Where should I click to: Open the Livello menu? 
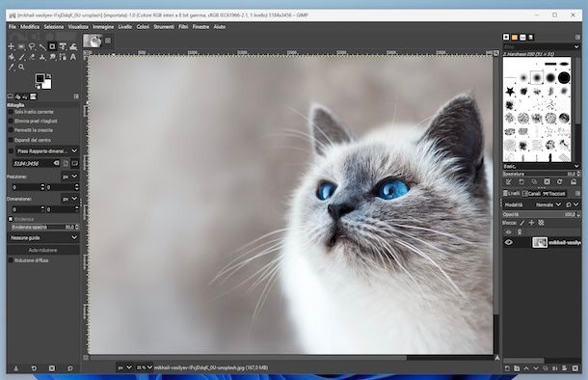coord(125,27)
